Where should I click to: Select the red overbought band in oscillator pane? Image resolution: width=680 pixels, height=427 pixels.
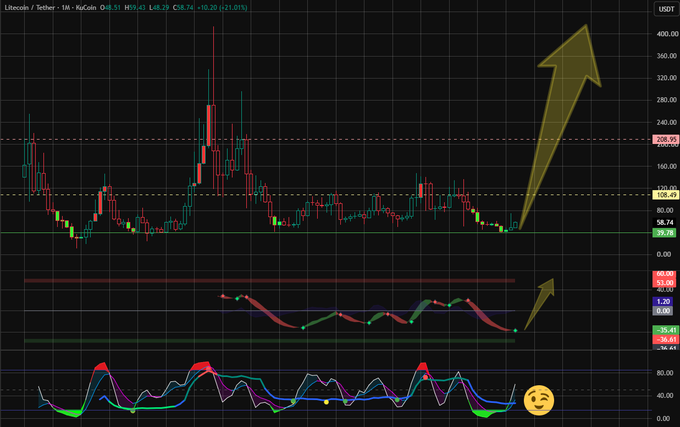pyautogui.click(x=269, y=281)
